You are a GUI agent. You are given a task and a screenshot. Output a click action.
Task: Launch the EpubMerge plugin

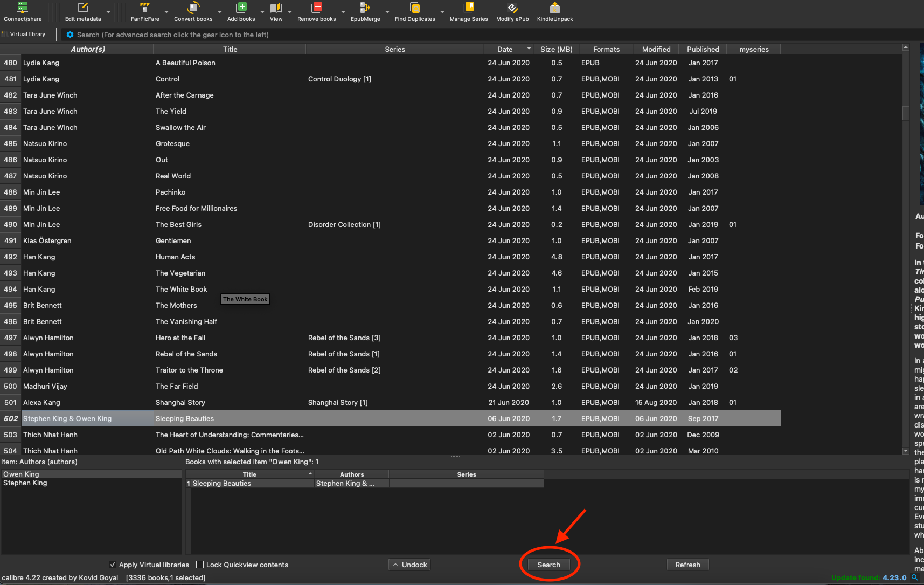[365, 12]
